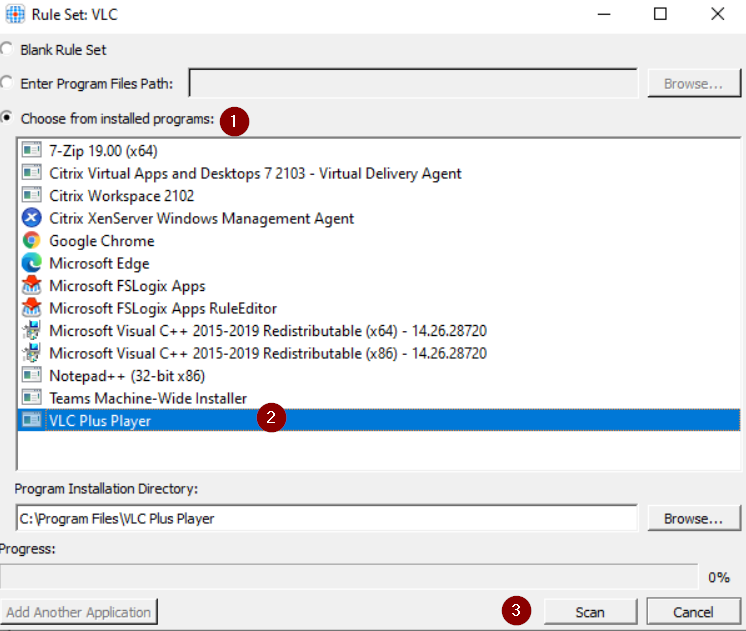Select Citrix Workspace 2102 entry
This screenshot has width=746, height=631.
[x=379, y=196]
